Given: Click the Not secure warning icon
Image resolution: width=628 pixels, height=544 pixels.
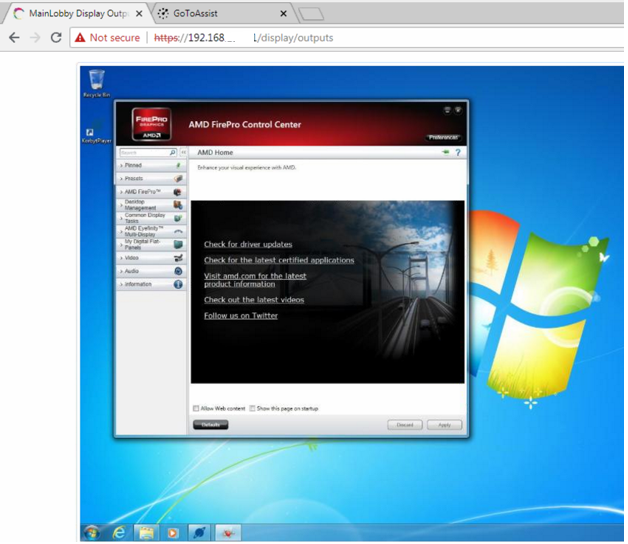Looking at the screenshot, I should tap(80, 38).
